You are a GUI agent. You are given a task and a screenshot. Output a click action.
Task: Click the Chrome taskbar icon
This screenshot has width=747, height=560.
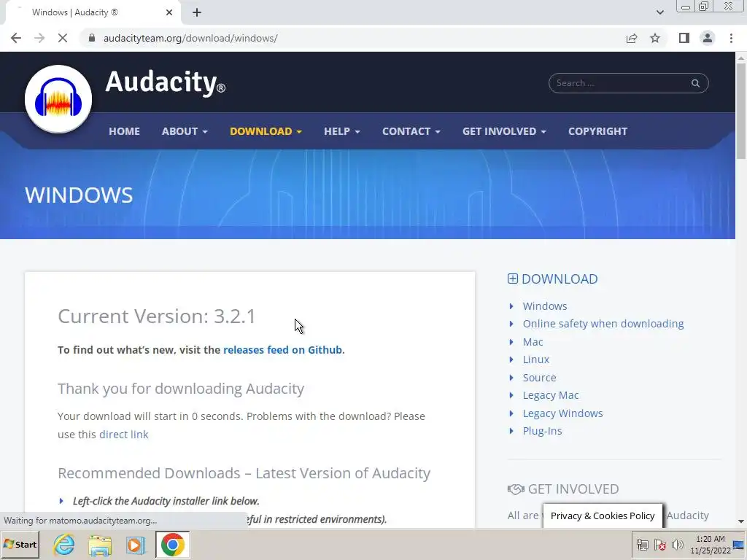coord(172,544)
